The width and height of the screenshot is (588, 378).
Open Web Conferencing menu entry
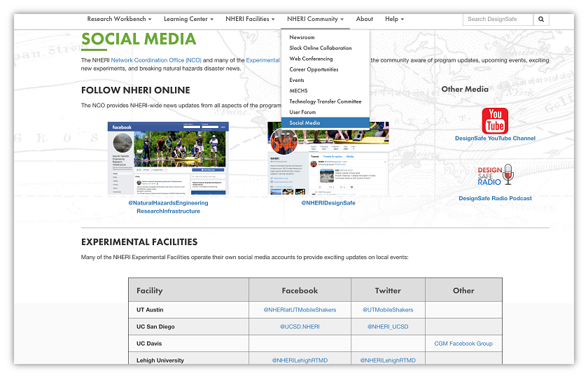click(x=325, y=59)
